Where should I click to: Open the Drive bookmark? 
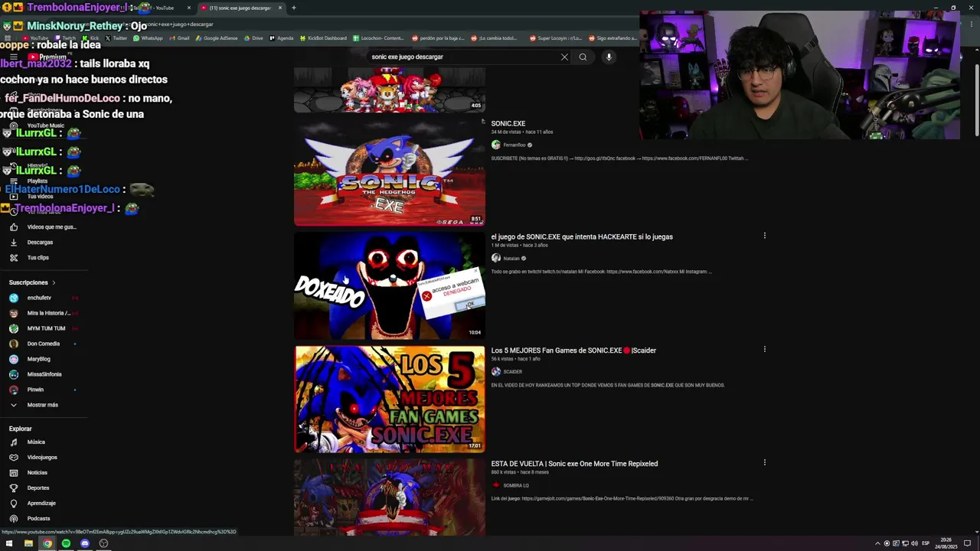(x=253, y=38)
